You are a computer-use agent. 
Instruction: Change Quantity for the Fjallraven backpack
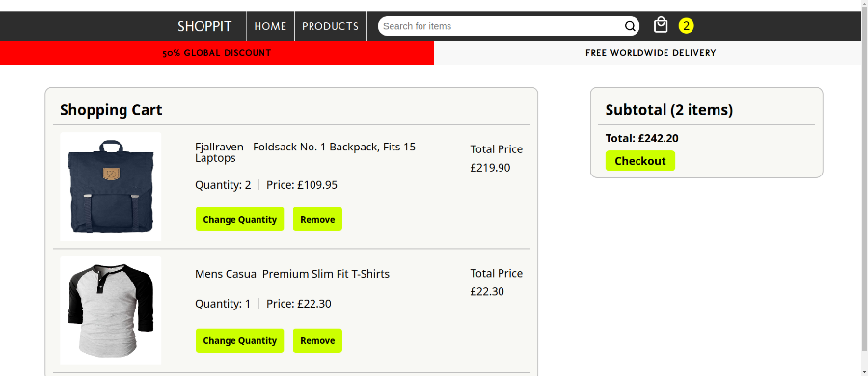coord(240,219)
